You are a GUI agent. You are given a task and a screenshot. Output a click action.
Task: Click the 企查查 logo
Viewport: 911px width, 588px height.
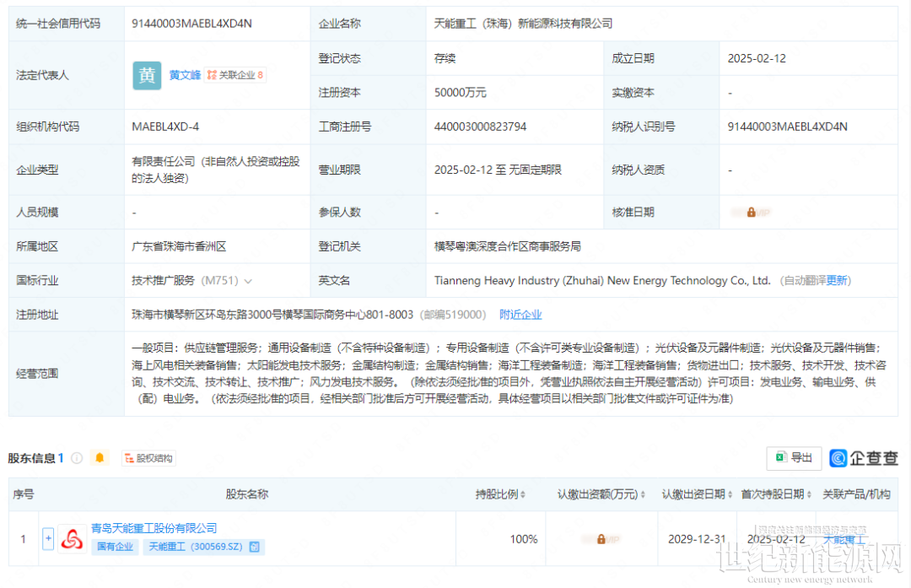click(x=864, y=458)
